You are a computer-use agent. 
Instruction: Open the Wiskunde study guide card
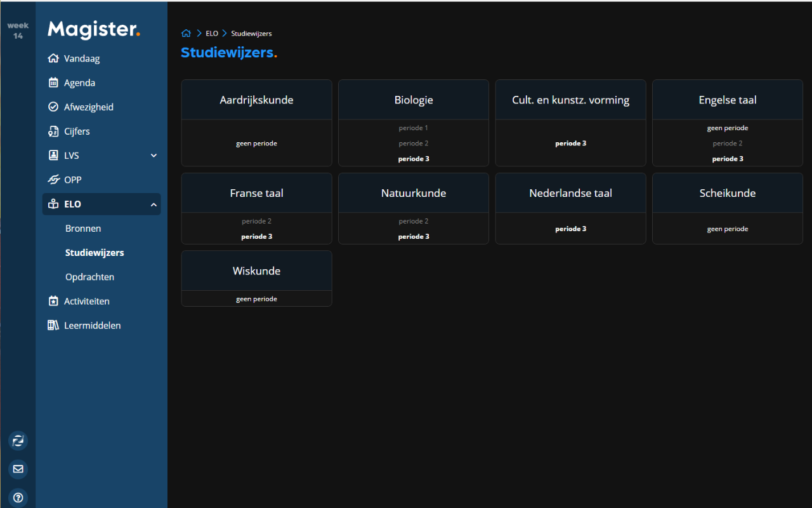[256, 271]
